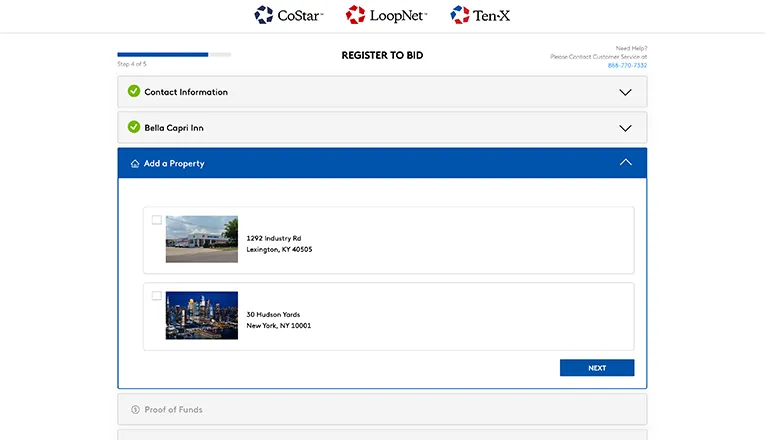765x440 pixels.
Task: Select the 1292 Industry Rd address text
Action: tap(274, 238)
